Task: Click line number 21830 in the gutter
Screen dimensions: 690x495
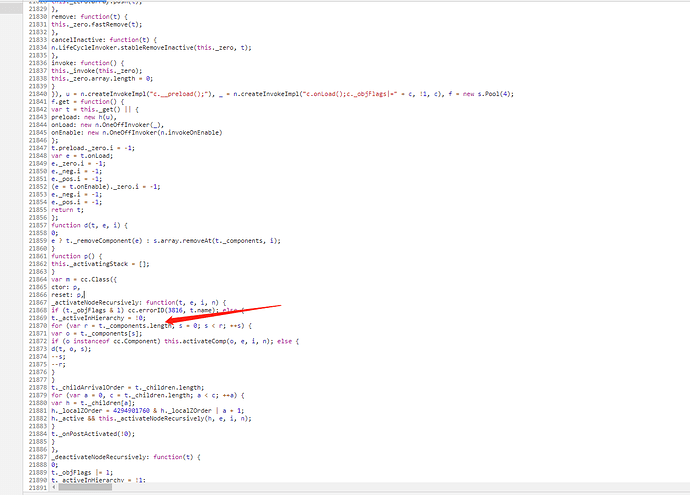Action: pyautogui.click(x=38, y=17)
